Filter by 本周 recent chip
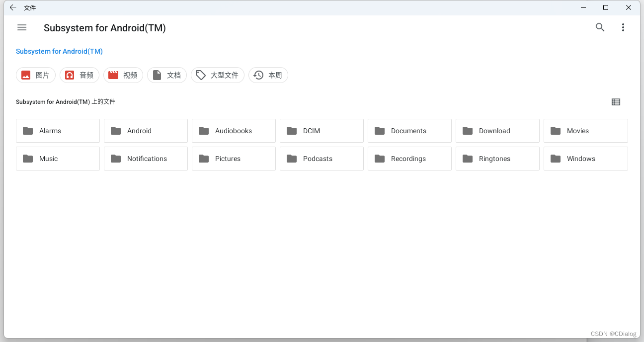The image size is (644, 342). coord(268,75)
